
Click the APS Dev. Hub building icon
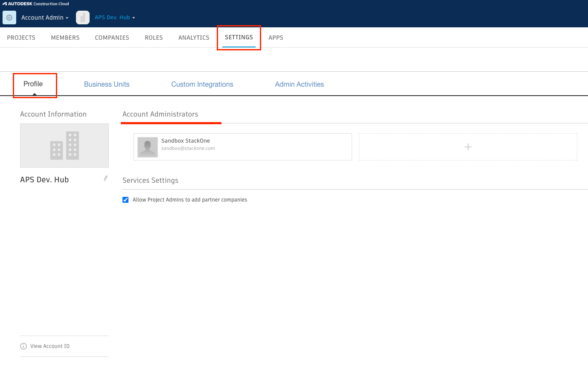(x=83, y=18)
